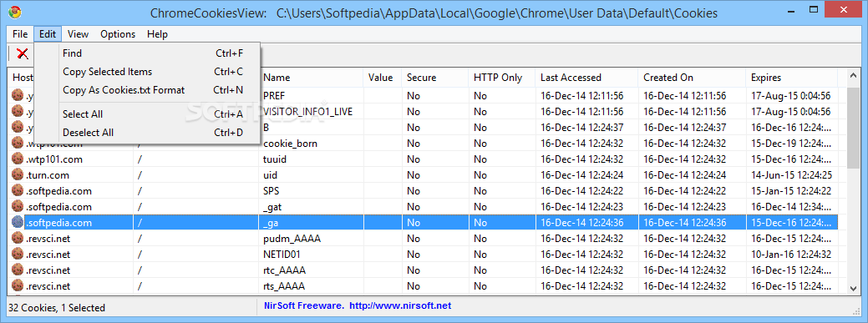Click the 15-Jan-15 12:24:22 expires cell
The width and height of the screenshot is (868, 323).
[x=791, y=191]
